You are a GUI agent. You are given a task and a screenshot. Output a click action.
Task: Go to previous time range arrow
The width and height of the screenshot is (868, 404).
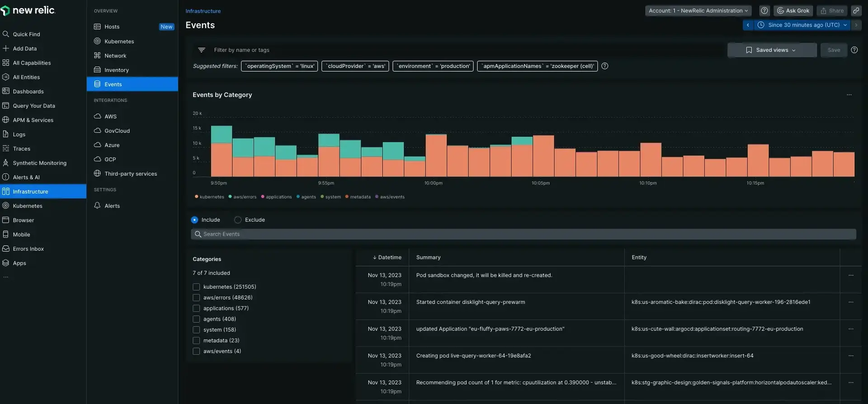[748, 25]
